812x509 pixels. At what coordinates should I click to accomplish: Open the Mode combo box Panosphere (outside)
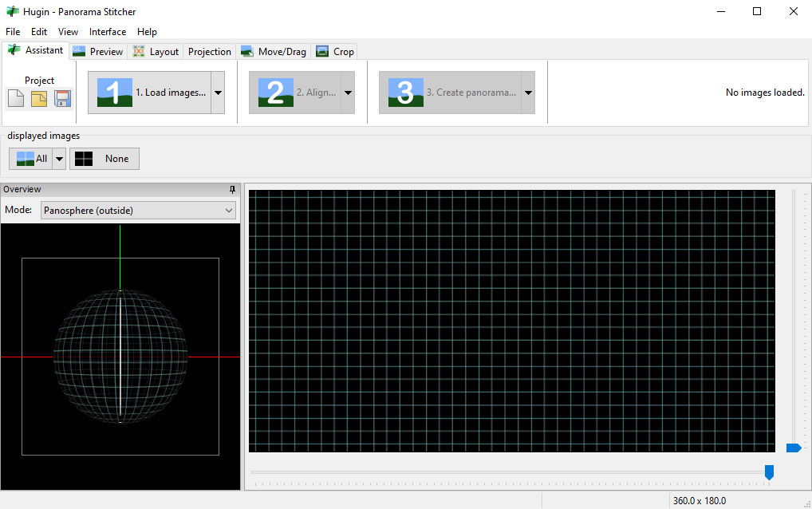click(139, 211)
